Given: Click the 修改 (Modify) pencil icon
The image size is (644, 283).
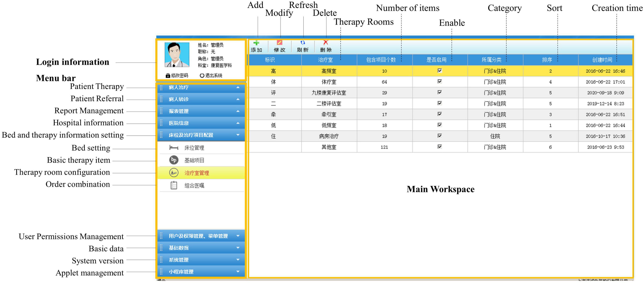Looking at the screenshot, I should point(279,43).
